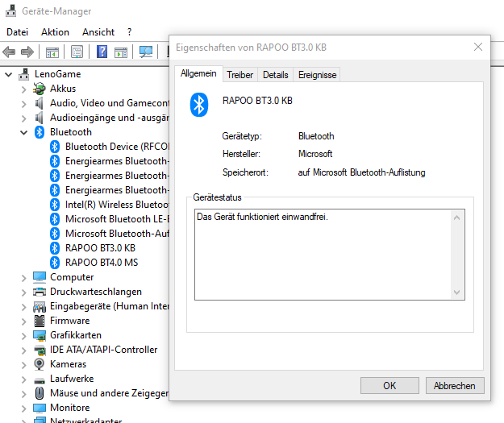Image resolution: width=504 pixels, height=423 pixels.
Task: Click the 'auf Microsoft Bluetooth-Auflistung' location text
Action: coord(361,172)
